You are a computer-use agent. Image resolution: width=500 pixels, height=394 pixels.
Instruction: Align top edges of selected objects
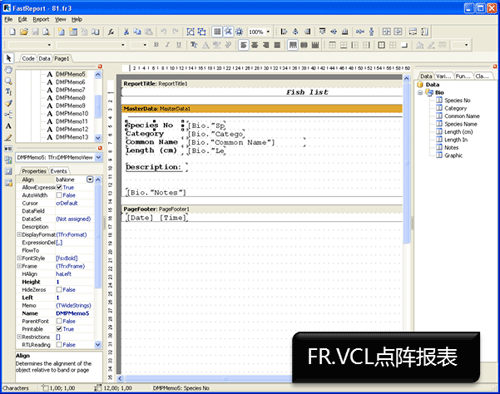[x=322, y=32]
